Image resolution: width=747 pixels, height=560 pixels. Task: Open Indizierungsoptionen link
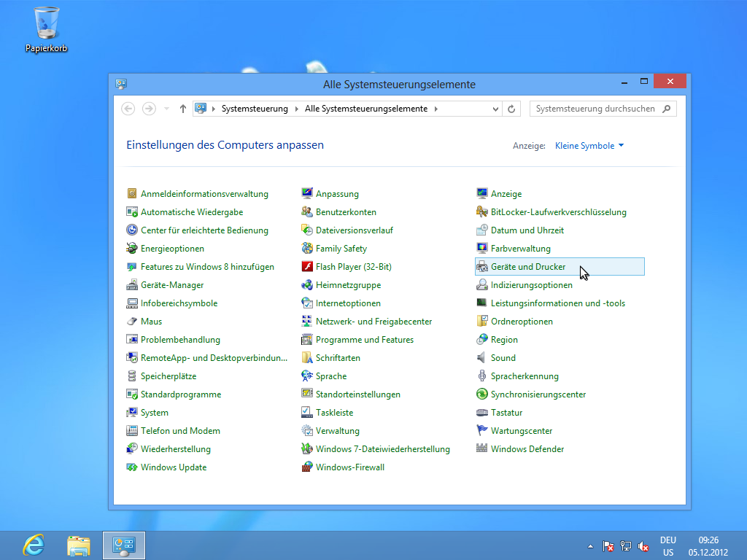532,285
